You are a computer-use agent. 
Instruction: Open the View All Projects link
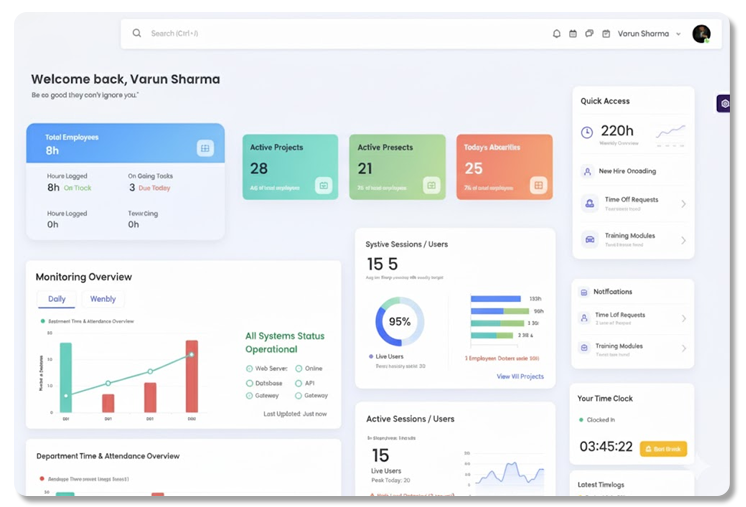[520, 377]
